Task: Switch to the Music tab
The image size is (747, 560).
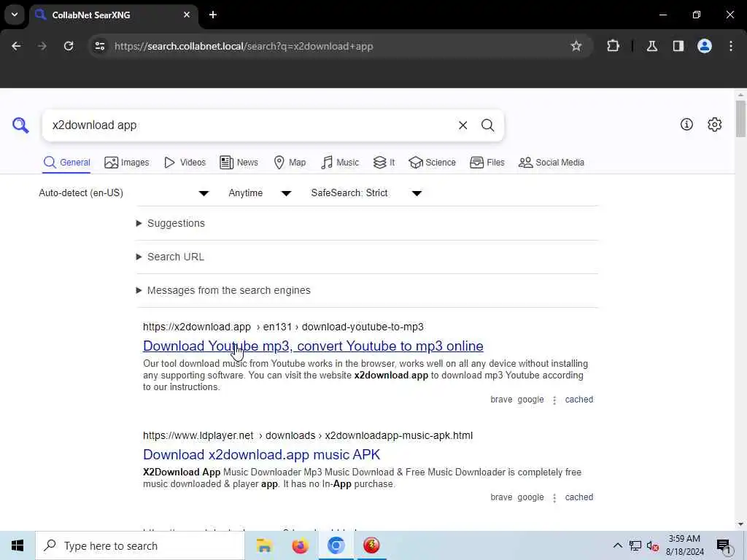Action: point(340,163)
